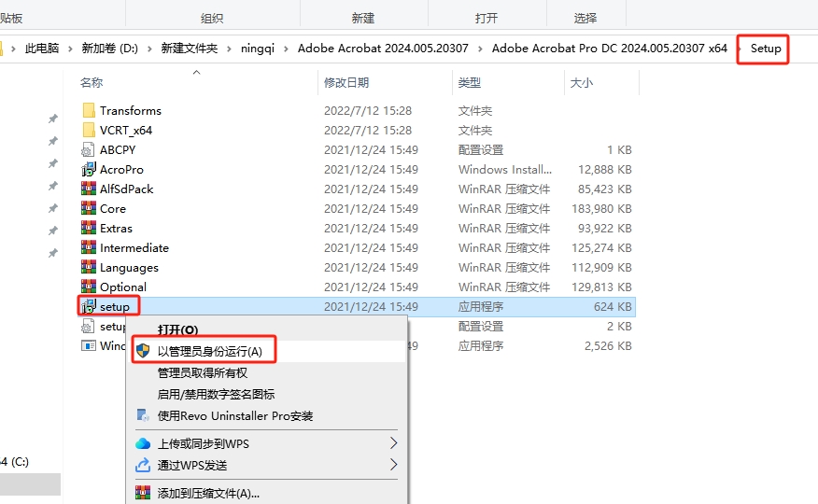Click the Intermediate WinRAR archive icon

[89, 247]
